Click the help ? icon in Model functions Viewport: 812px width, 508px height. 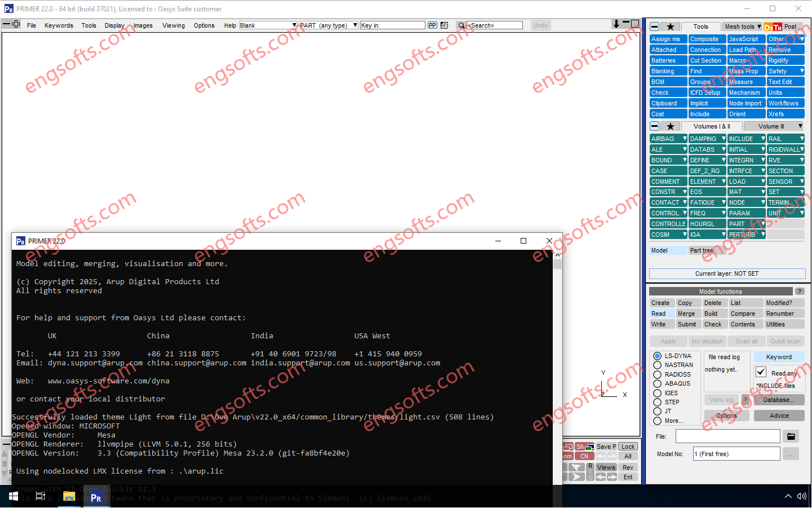tap(800, 291)
